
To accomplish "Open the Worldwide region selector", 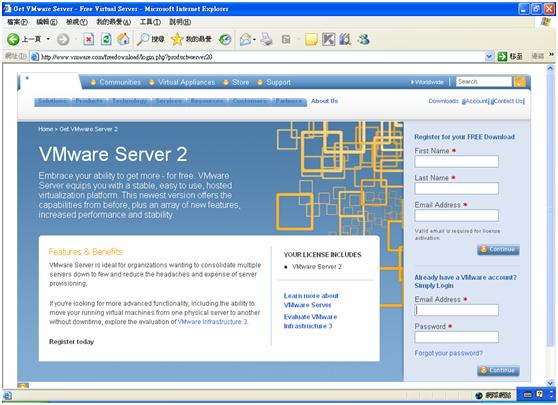I will coord(427,82).
